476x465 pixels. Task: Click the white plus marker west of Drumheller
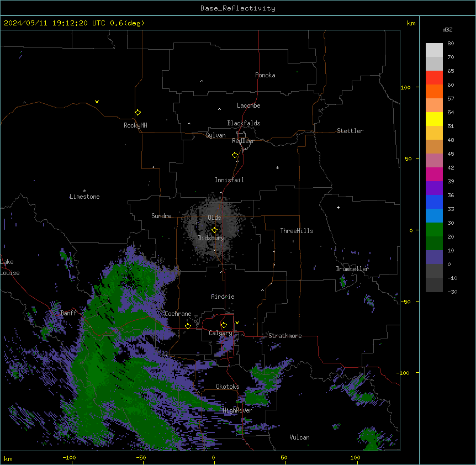pos(338,207)
